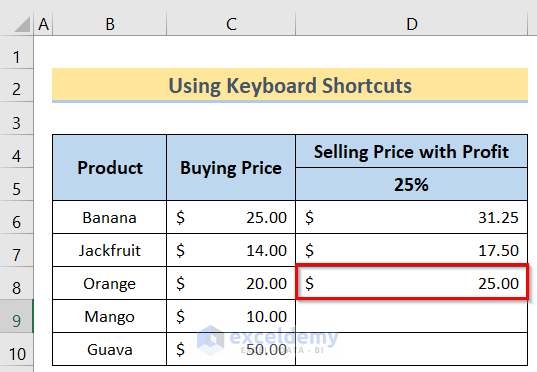Select the empty selling price cell for Mango

coord(412,316)
